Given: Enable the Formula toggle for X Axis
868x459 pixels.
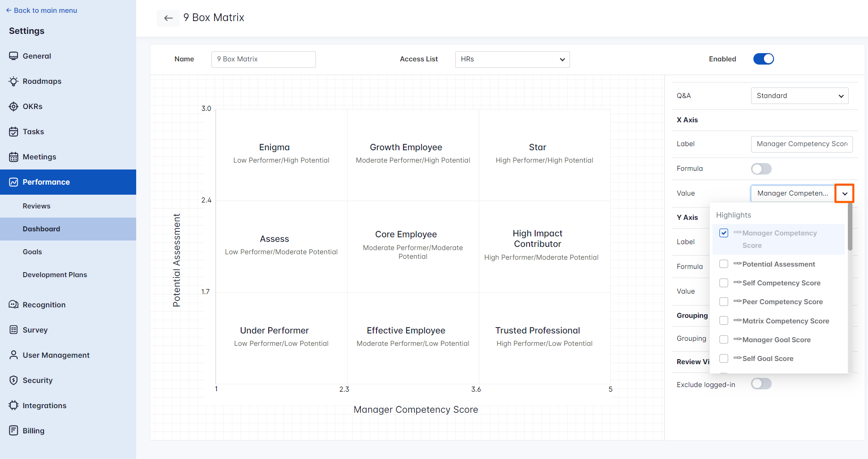Looking at the screenshot, I should pyautogui.click(x=761, y=169).
